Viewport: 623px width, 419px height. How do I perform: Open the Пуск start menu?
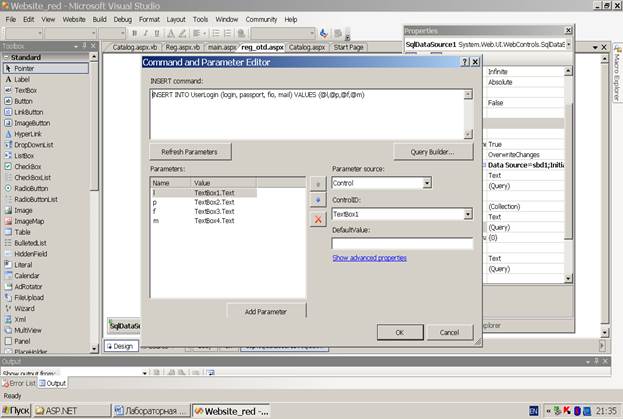point(15,411)
